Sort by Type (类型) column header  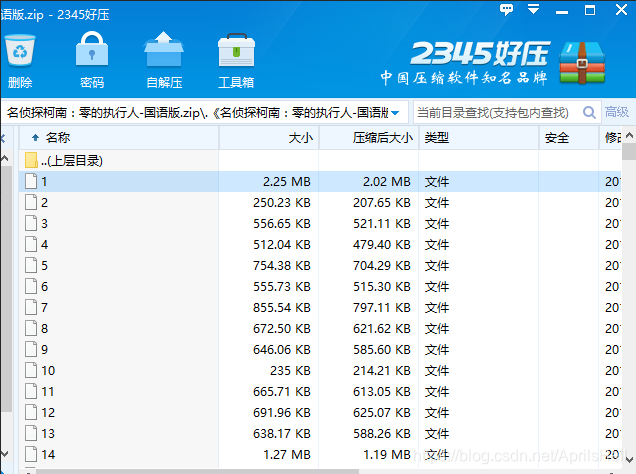479,138
